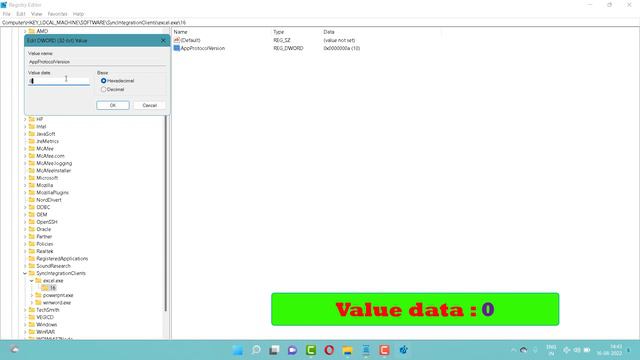640x360 pixels.
Task: Click the Value data input field
Action: [x=59, y=81]
